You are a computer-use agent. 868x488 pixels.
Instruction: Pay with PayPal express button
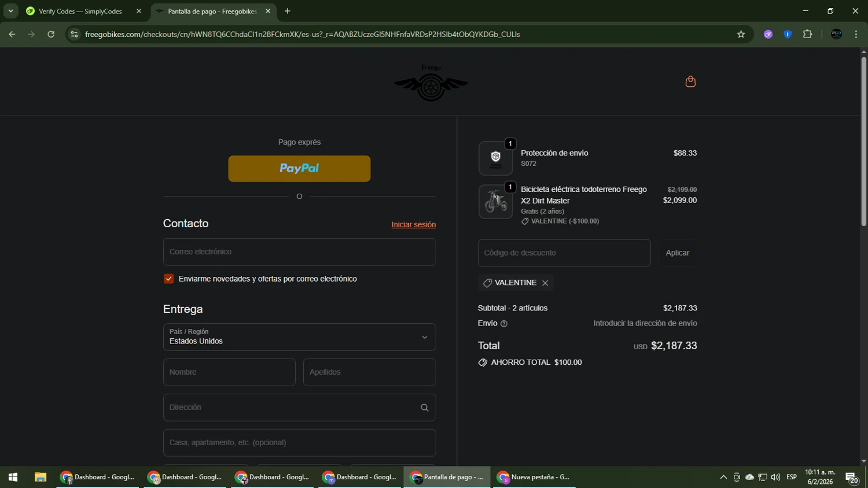tap(299, 168)
